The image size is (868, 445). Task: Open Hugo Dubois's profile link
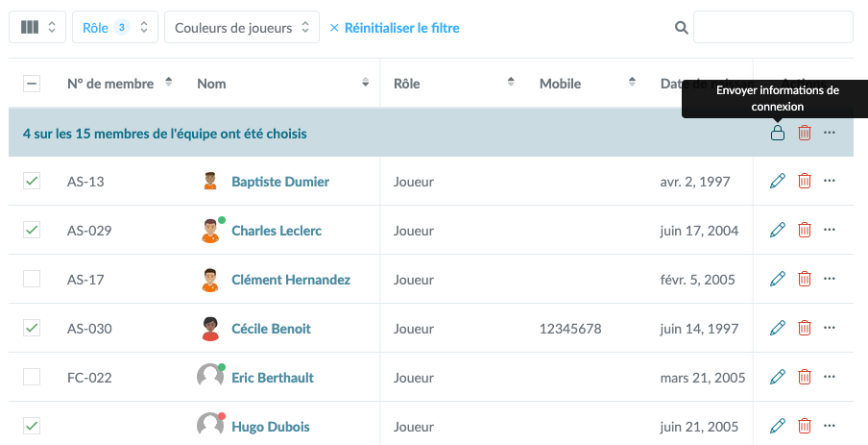pyautogui.click(x=270, y=427)
